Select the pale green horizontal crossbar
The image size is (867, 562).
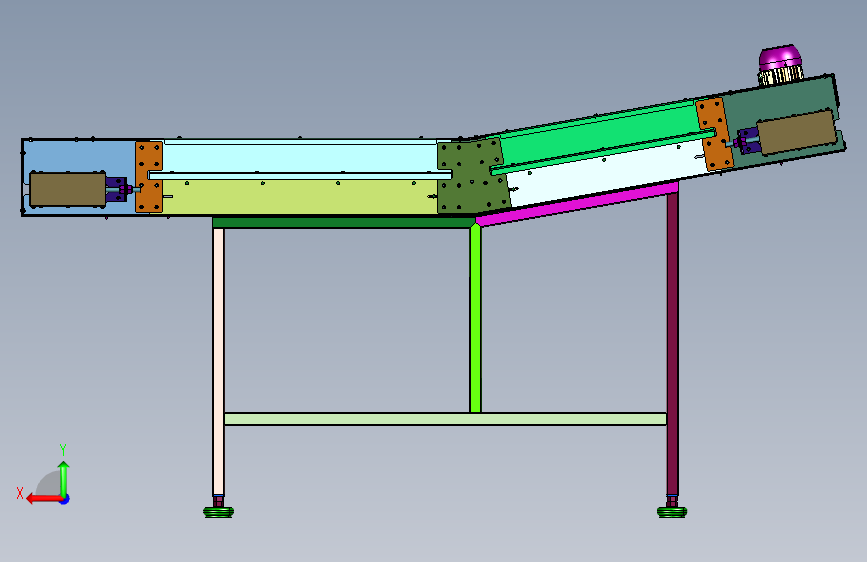[445, 419]
